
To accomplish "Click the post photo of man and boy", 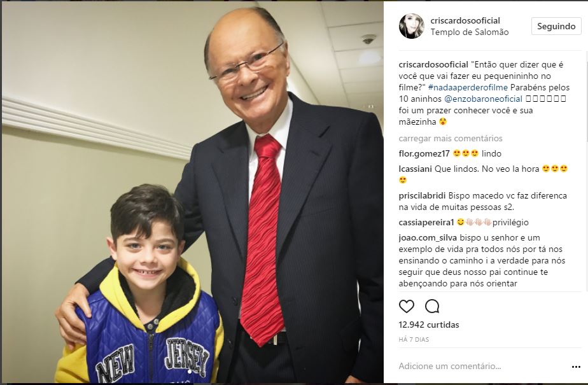I will (192, 192).
